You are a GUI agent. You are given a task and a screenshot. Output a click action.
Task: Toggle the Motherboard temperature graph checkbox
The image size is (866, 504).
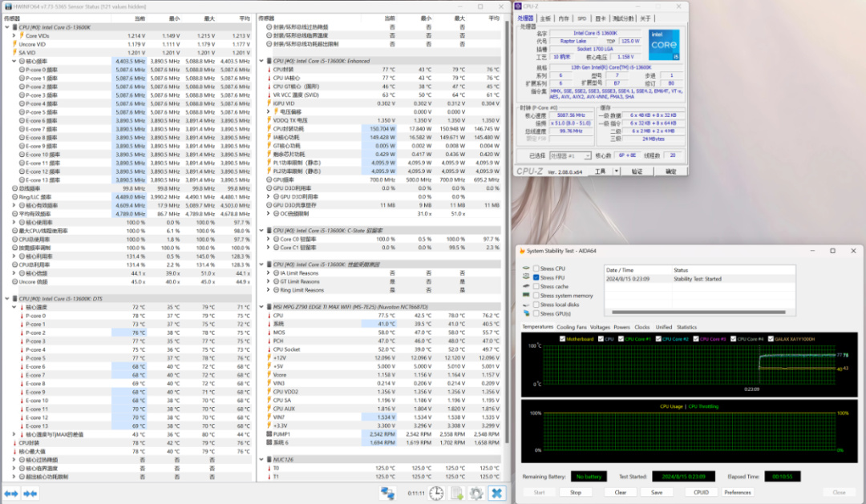(562, 339)
